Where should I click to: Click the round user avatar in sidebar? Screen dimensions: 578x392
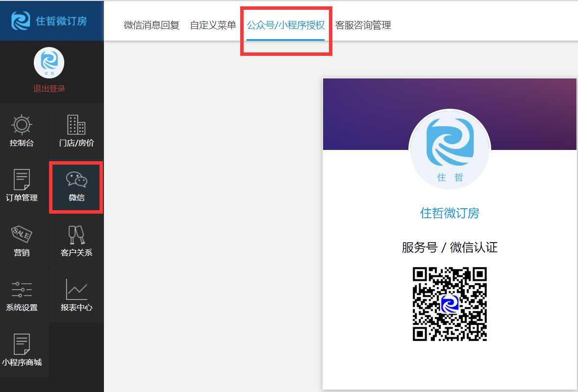[49, 63]
